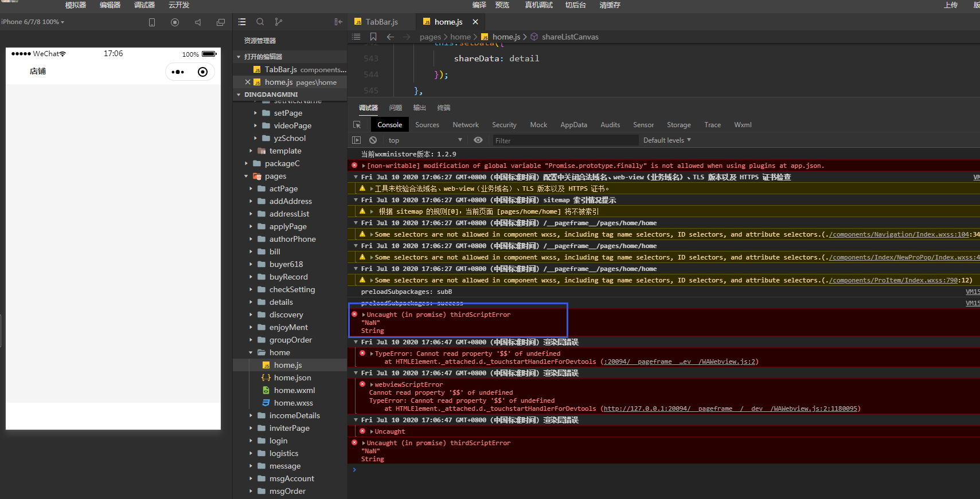Viewport: 980px width, 499px height.
Task: Toggle the 模拟器 toolbar button
Action: [x=76, y=5]
